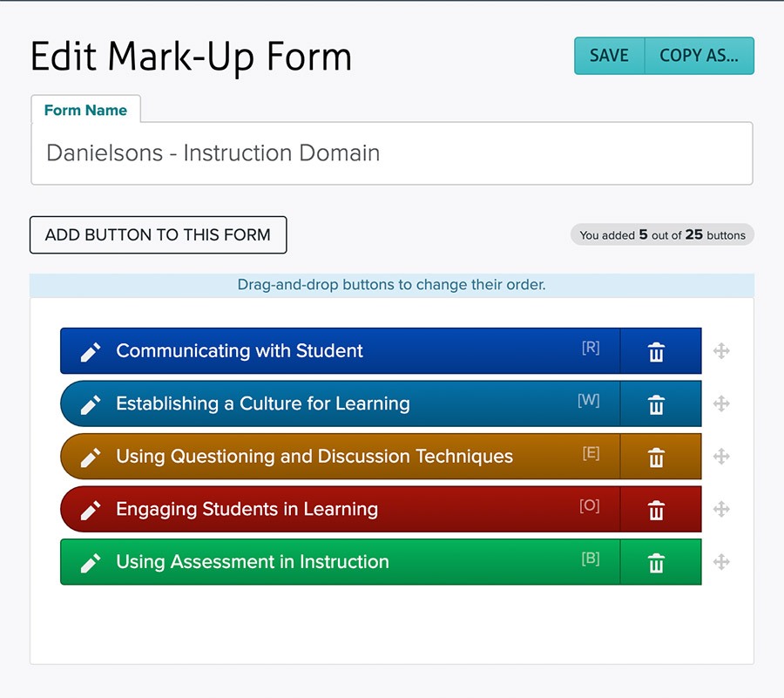Select the Form Name tab
This screenshot has height=698, width=784.
tap(85, 110)
